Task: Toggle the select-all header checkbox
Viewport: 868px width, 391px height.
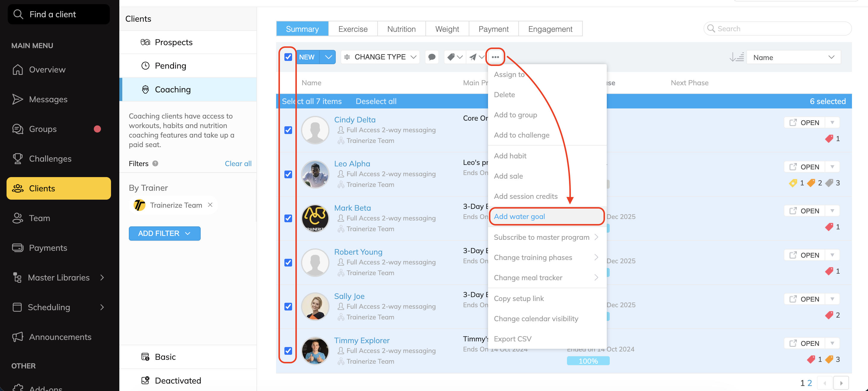Action: (288, 57)
